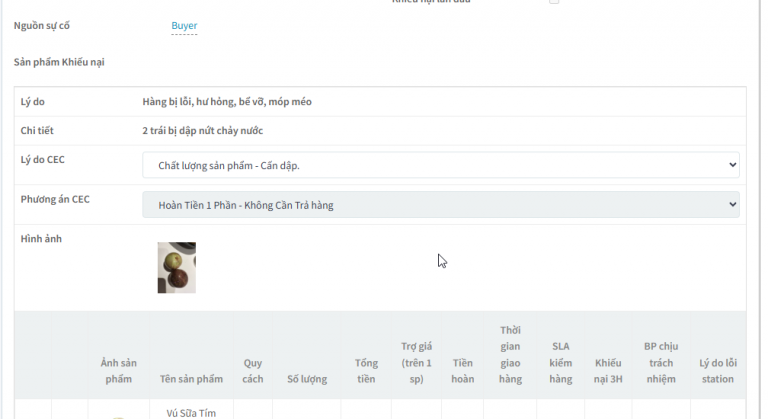The image size is (768, 419).
Task: Click the Tên sản phẩm column header
Action: click(191, 379)
